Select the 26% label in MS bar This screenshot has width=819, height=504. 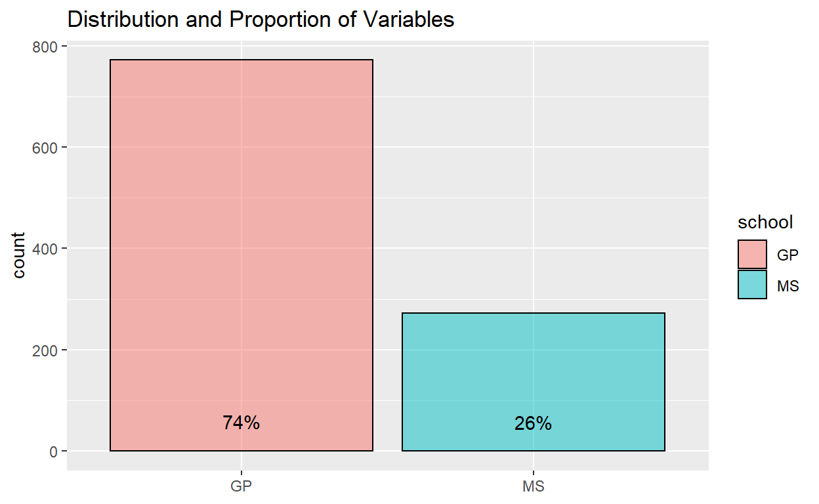[533, 424]
